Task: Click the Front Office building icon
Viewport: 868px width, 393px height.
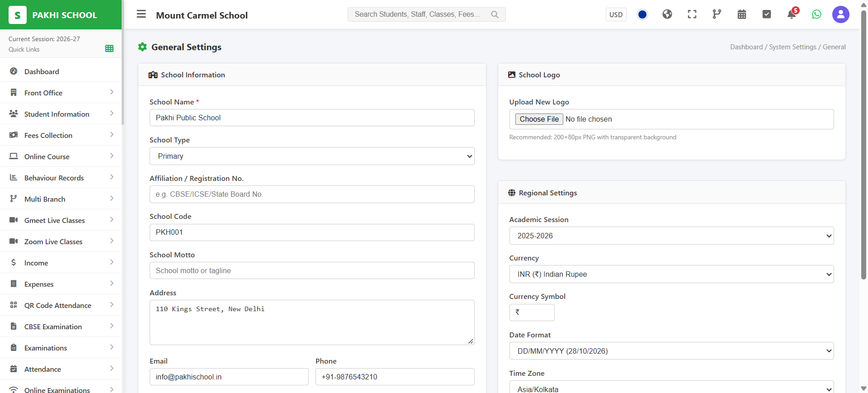Action: [14, 92]
